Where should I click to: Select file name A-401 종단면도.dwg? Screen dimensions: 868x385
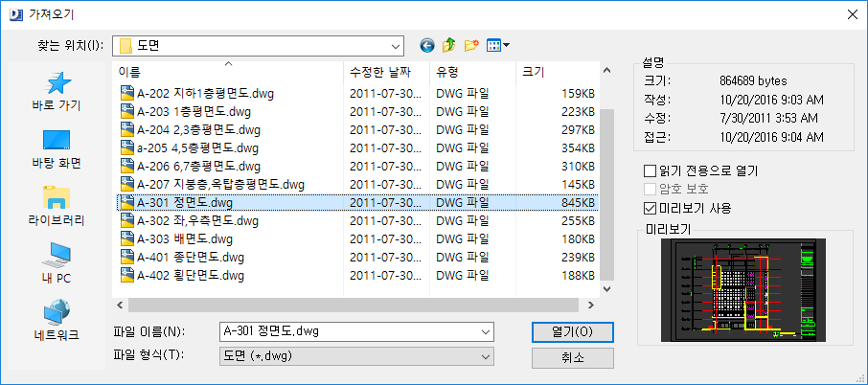191,258
